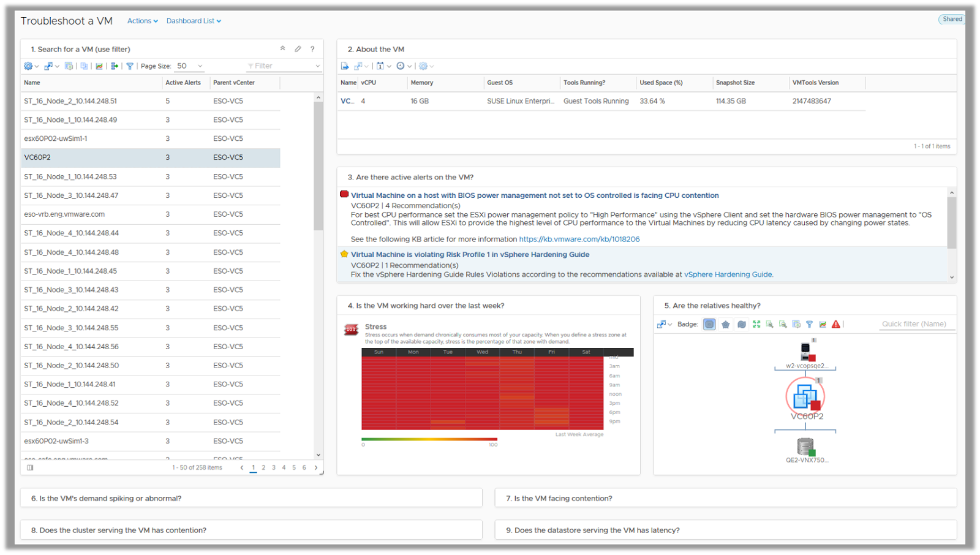Click the edit pencil icon in Search widget
980x555 pixels.
[298, 49]
